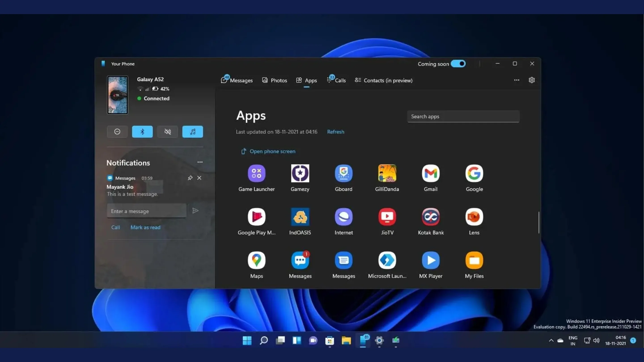This screenshot has width=644, height=362.
Task: Open Widgets from taskbar
Action: click(x=297, y=340)
